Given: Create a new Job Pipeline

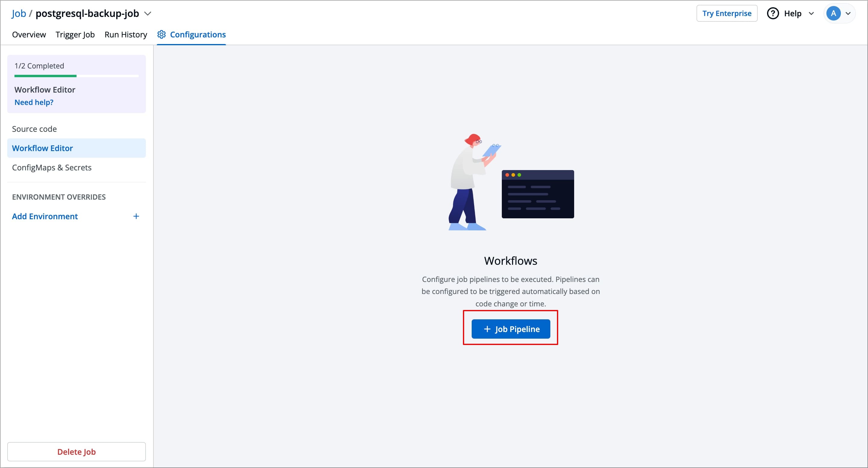Looking at the screenshot, I should tap(511, 329).
